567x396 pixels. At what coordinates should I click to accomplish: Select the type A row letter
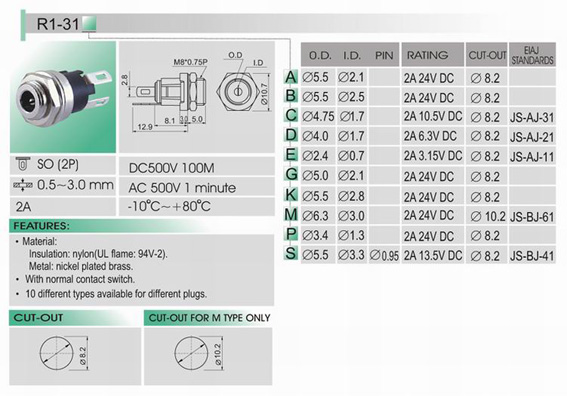pos(291,77)
